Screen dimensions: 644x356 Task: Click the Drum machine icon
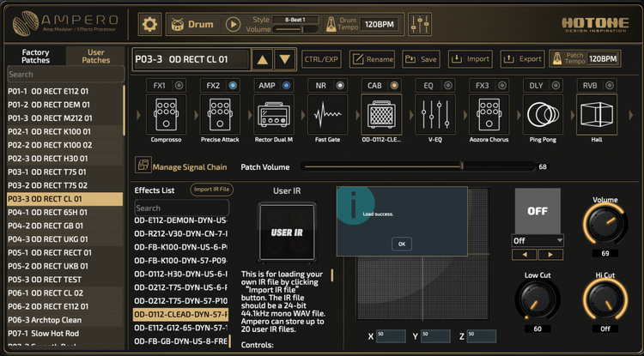[x=178, y=24]
